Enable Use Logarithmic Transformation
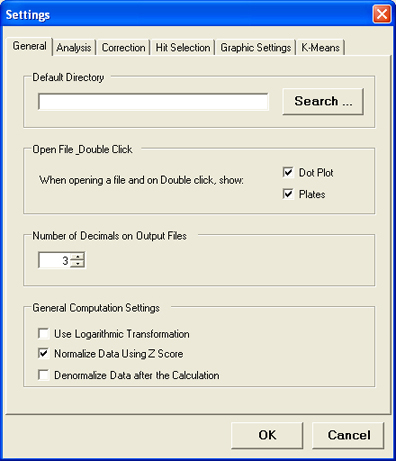The image size is (396, 461). (x=44, y=333)
